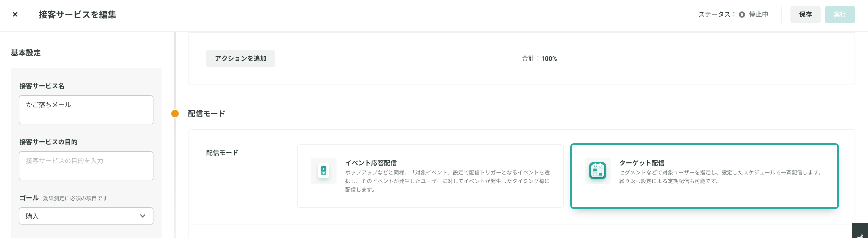The width and height of the screenshot is (868, 238).
Task: Expand the chevron arrow in the 購入 selector
Action: [142, 216]
